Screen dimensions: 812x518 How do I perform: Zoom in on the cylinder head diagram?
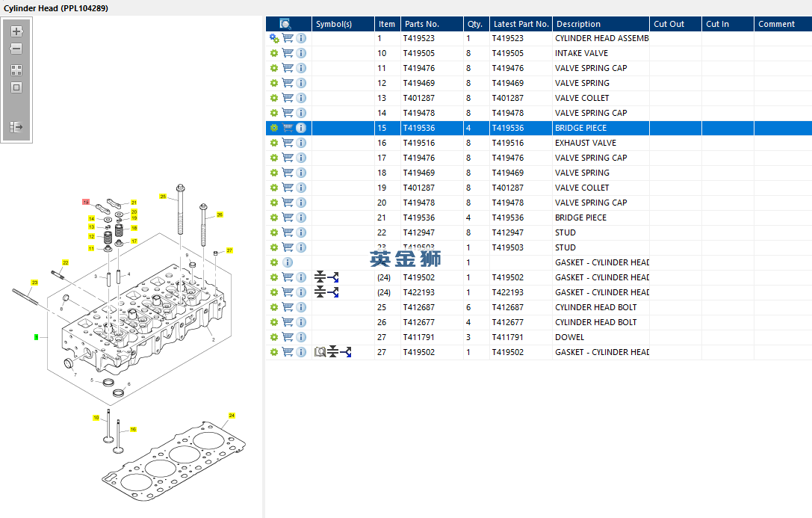(16, 31)
